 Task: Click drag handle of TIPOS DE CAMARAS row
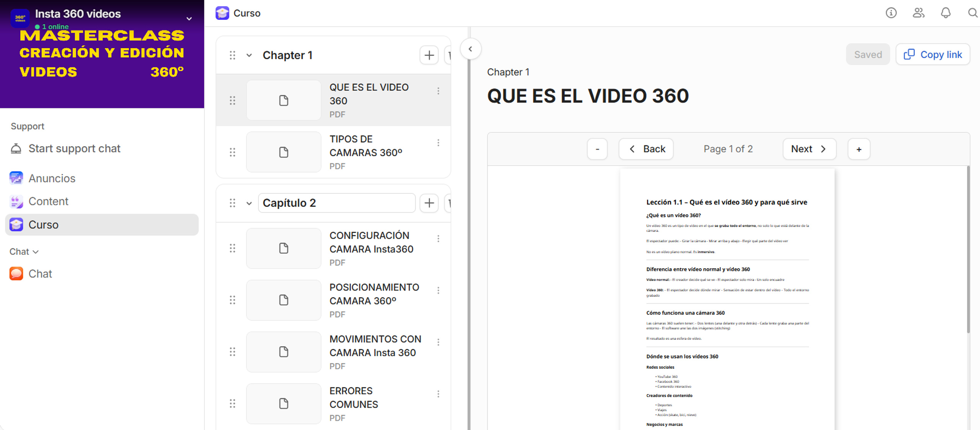[x=232, y=152]
